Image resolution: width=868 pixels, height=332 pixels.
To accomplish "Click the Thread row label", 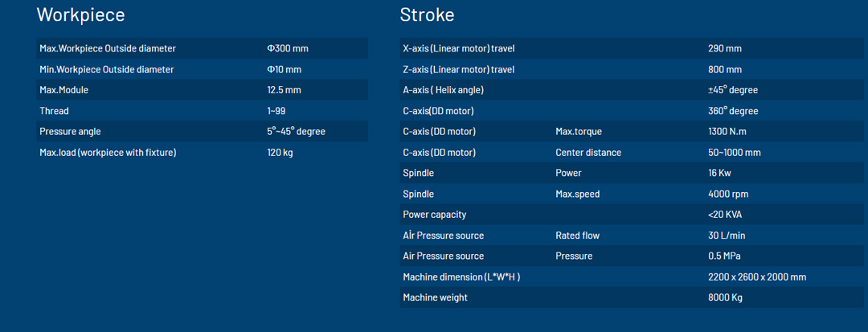I will coord(55,111).
